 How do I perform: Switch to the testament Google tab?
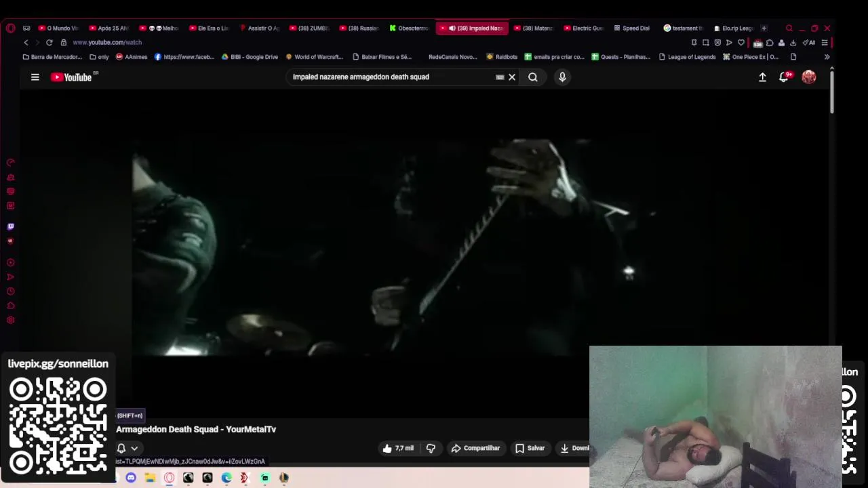point(684,28)
